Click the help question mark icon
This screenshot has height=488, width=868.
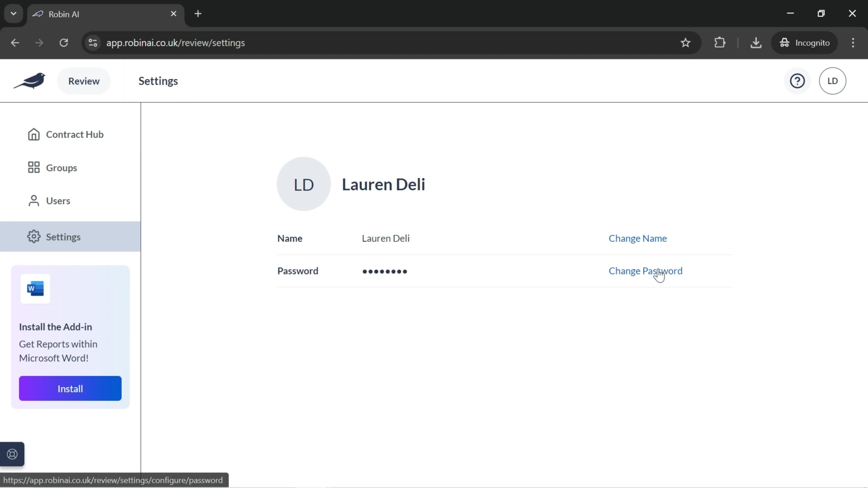tap(798, 80)
